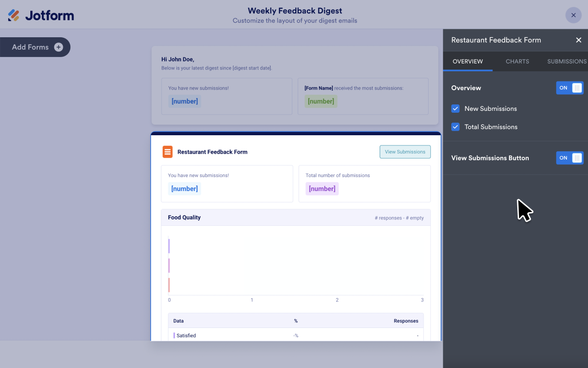Screen dimensions: 588x368
Task: Open the Submissions tab
Action: pyautogui.click(x=566, y=61)
